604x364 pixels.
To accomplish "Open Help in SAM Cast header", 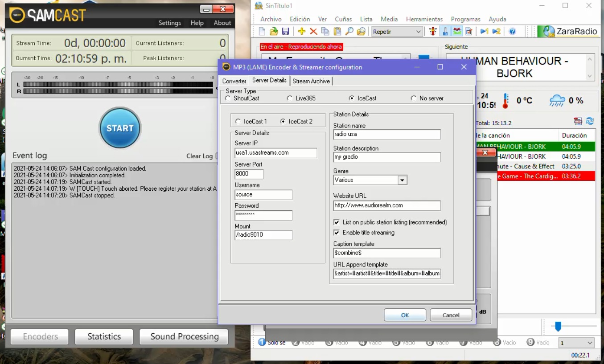I will [197, 23].
